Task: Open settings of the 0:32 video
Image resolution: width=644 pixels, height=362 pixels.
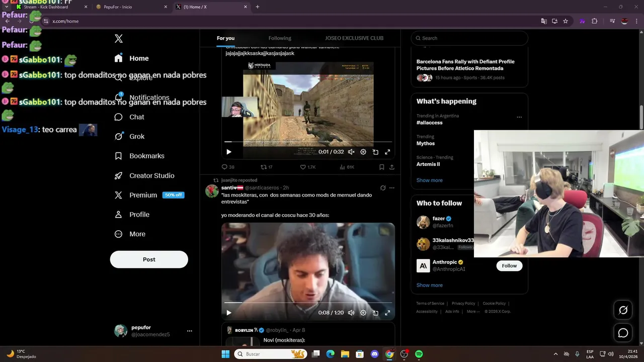Action: pyautogui.click(x=363, y=152)
